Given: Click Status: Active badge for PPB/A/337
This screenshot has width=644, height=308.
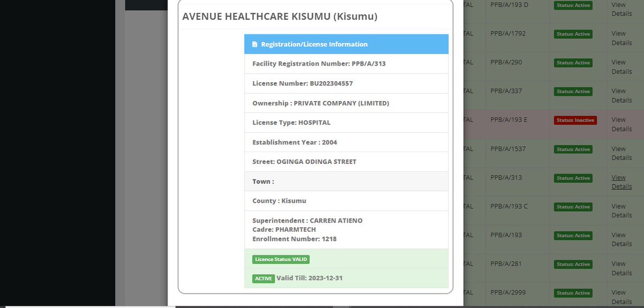Looking at the screenshot, I should [574, 91].
